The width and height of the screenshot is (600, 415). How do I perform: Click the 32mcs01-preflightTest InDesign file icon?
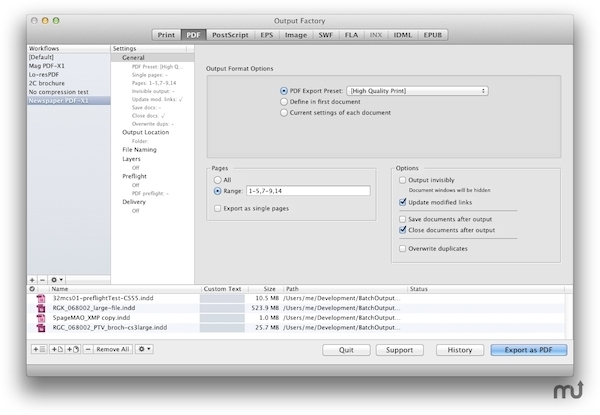(x=41, y=298)
